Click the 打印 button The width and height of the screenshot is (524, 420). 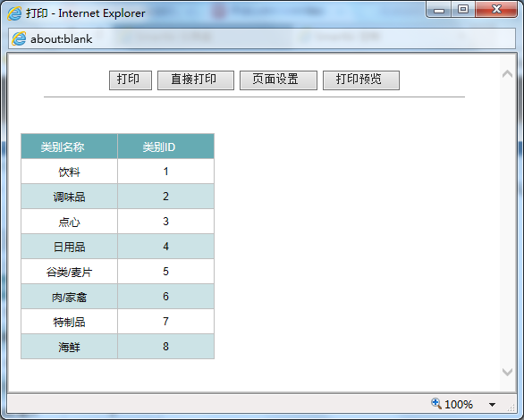[131, 80]
